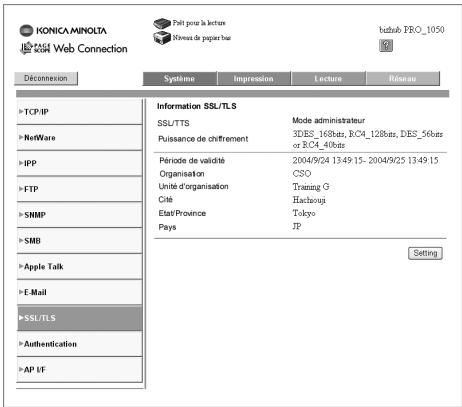
Task: Click the low paper level status icon
Action: 162,37
